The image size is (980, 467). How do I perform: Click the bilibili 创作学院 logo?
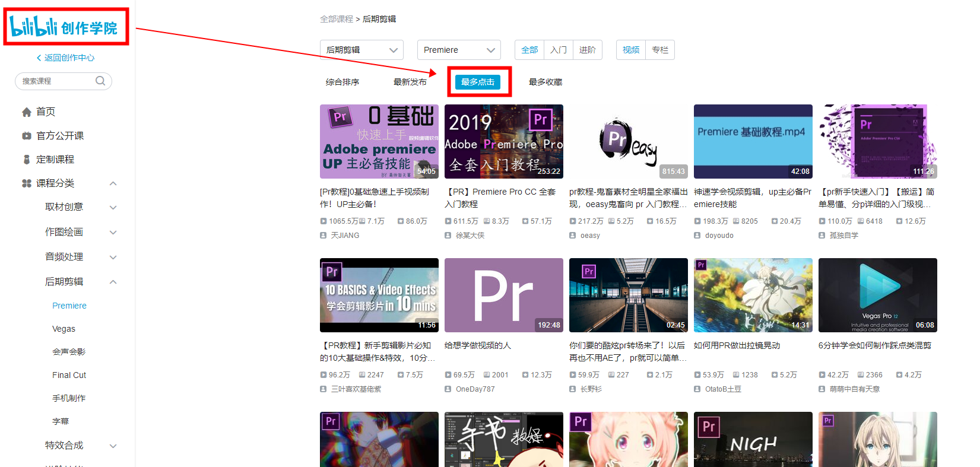point(64,26)
